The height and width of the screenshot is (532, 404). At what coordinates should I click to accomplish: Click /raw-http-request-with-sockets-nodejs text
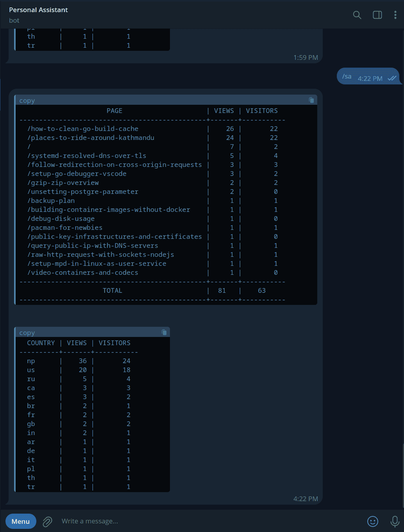(x=101, y=254)
